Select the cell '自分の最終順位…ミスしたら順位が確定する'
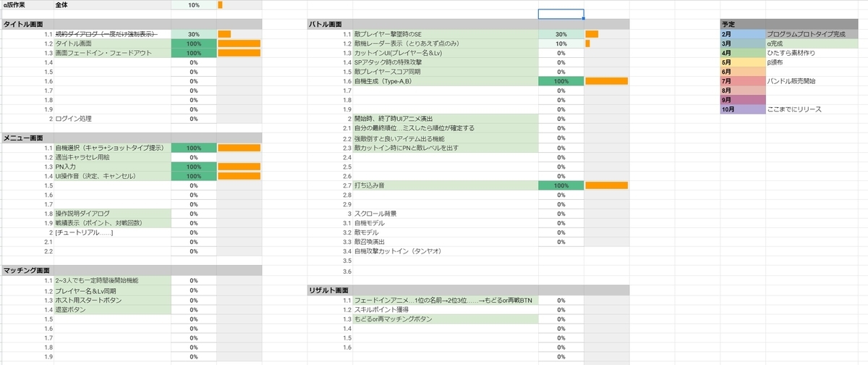The width and height of the screenshot is (868, 365). coord(446,128)
